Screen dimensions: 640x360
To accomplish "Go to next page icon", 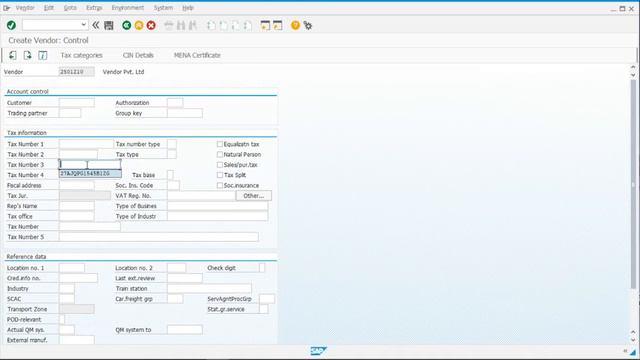I will pyautogui.click(x=236, y=25).
